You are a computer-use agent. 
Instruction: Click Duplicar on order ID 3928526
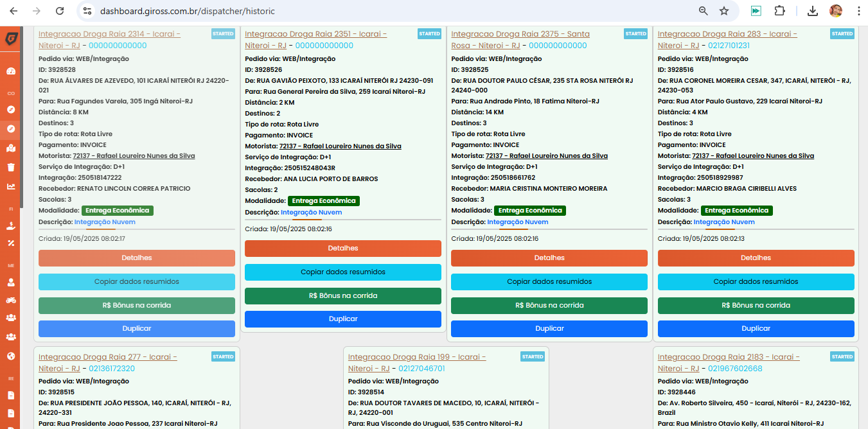tap(343, 319)
